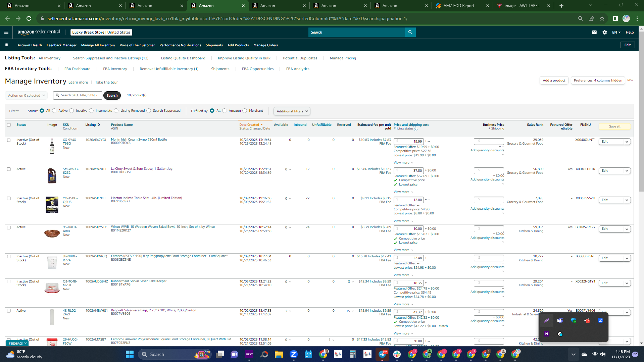Click the Zoom icon in tray popup

click(x=600, y=320)
